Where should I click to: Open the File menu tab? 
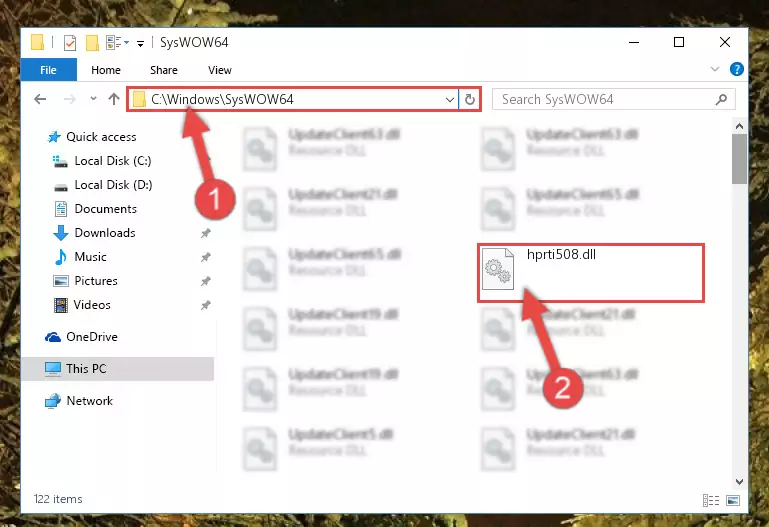(x=48, y=70)
